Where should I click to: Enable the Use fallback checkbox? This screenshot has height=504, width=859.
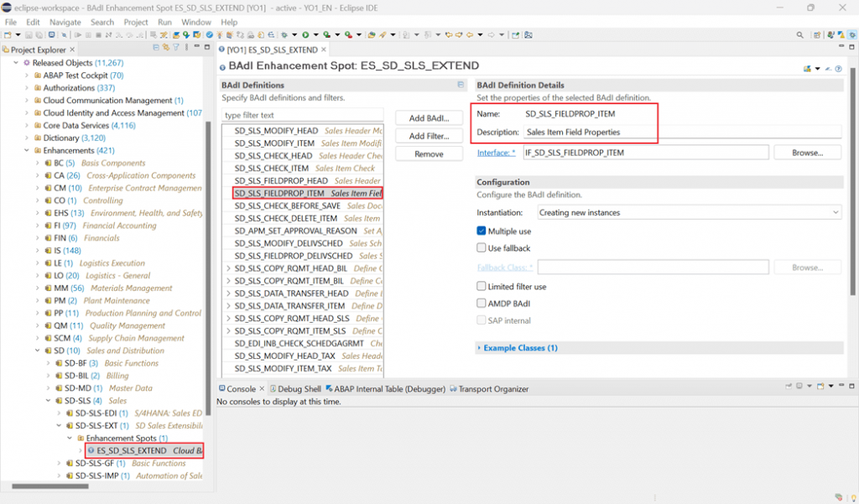point(481,248)
